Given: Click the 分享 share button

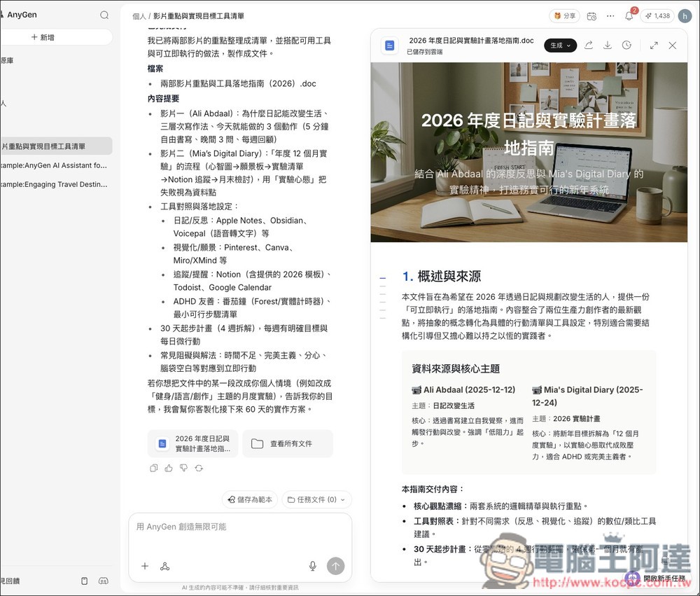Looking at the screenshot, I should (x=564, y=15).
